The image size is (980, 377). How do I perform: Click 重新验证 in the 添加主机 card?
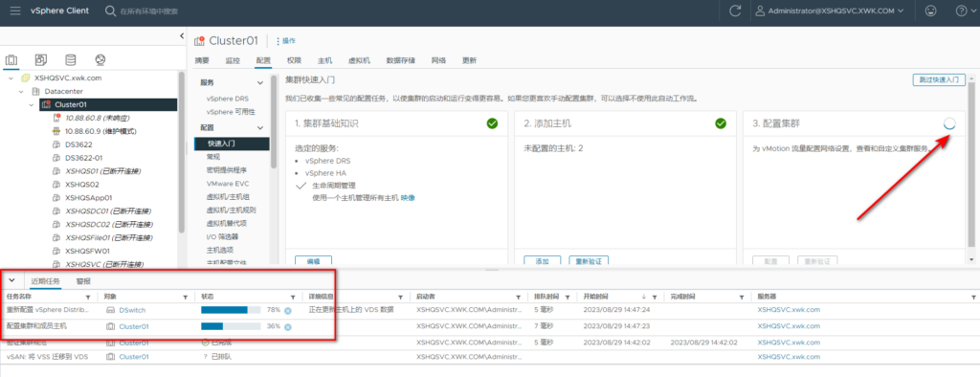589,260
